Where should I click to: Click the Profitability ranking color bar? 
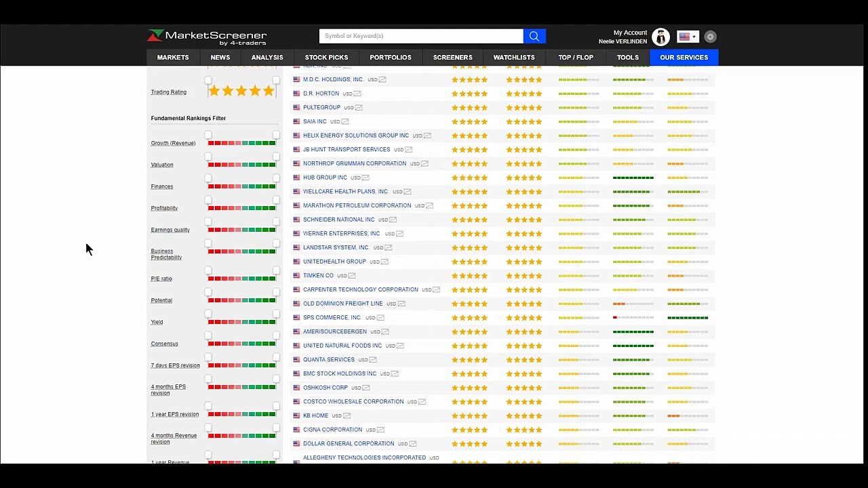[x=241, y=208]
